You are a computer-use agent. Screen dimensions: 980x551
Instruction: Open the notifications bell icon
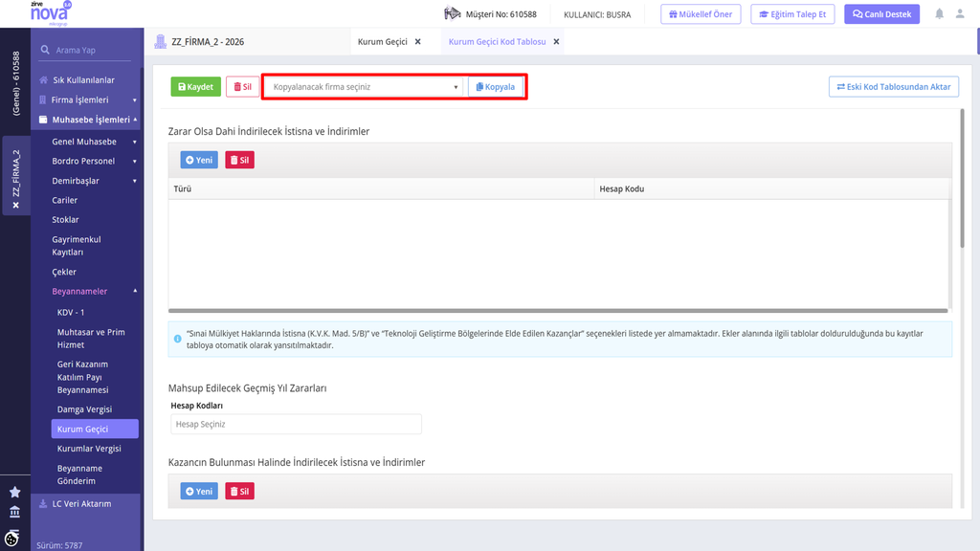click(939, 13)
